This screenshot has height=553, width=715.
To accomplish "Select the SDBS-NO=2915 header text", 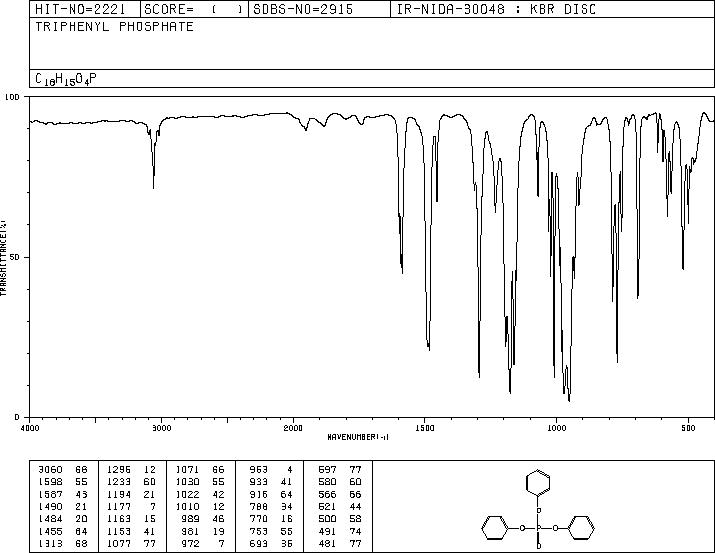I will tap(303, 9).
